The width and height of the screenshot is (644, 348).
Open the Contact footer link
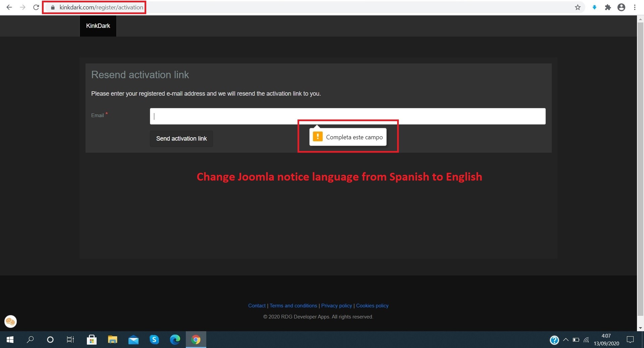tap(257, 306)
